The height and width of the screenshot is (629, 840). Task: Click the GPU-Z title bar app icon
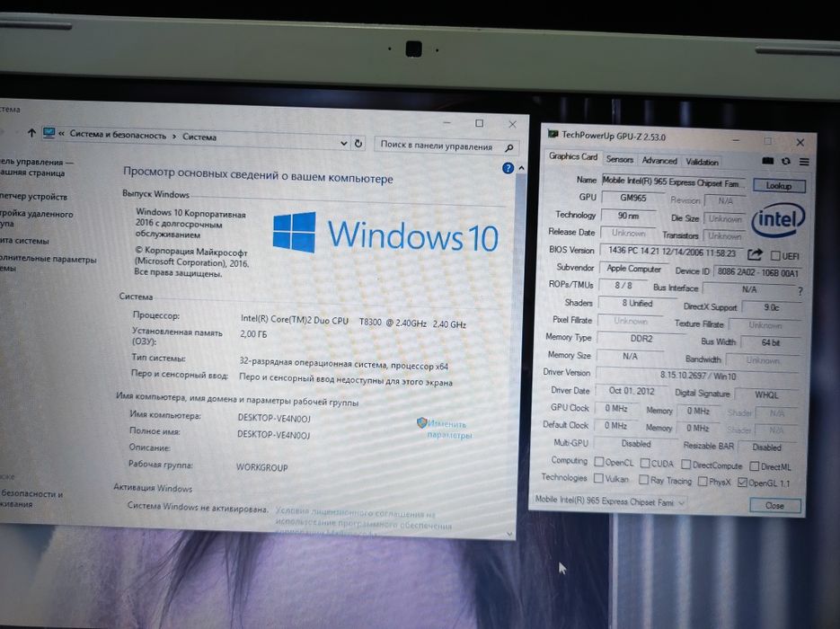(553, 134)
